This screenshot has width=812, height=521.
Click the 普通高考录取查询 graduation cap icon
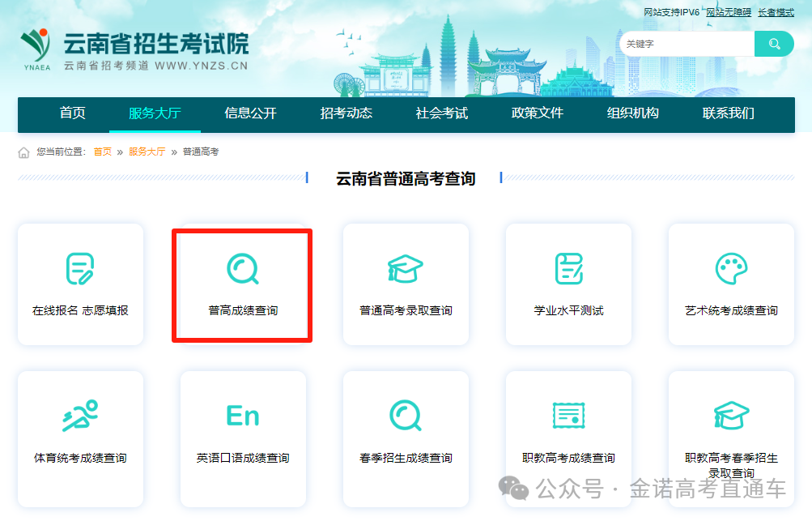tap(406, 268)
